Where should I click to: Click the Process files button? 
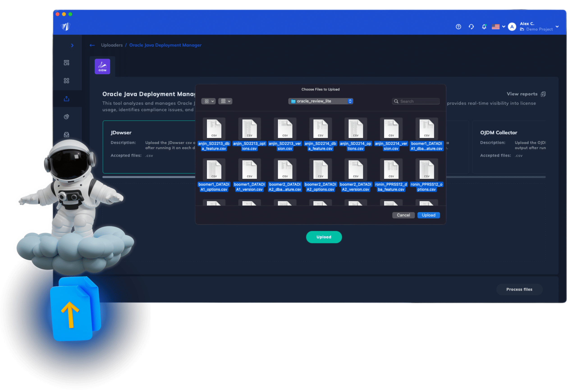click(519, 289)
